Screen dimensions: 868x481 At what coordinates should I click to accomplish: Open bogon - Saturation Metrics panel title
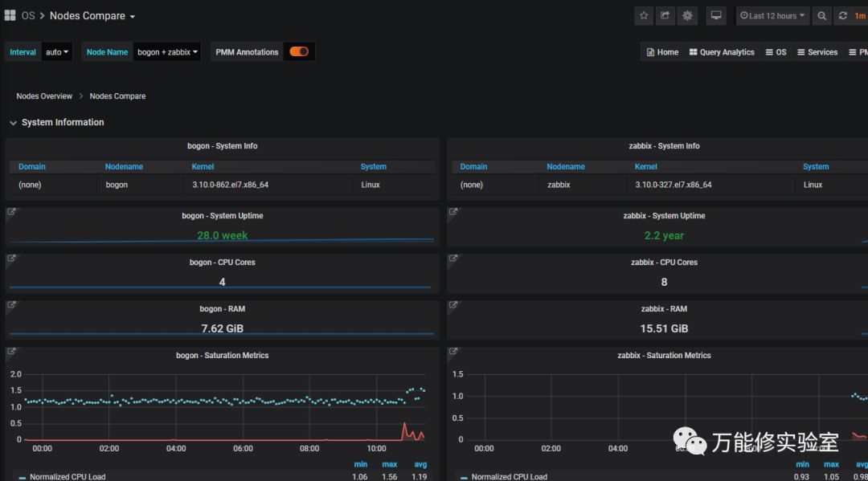(222, 356)
